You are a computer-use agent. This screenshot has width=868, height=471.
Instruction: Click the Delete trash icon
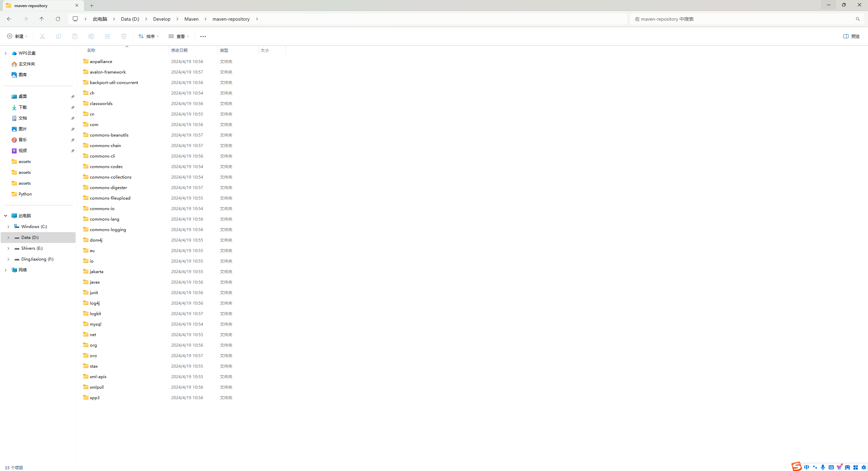(124, 36)
